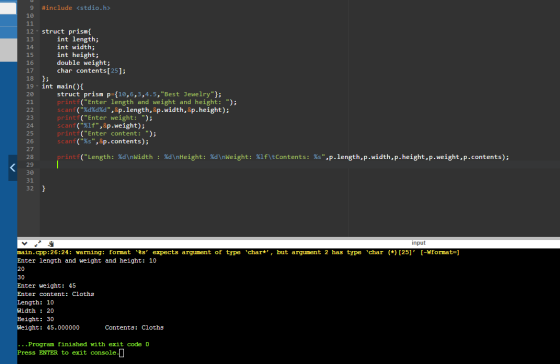Click 'Height: 30' in the console output

coord(35,319)
